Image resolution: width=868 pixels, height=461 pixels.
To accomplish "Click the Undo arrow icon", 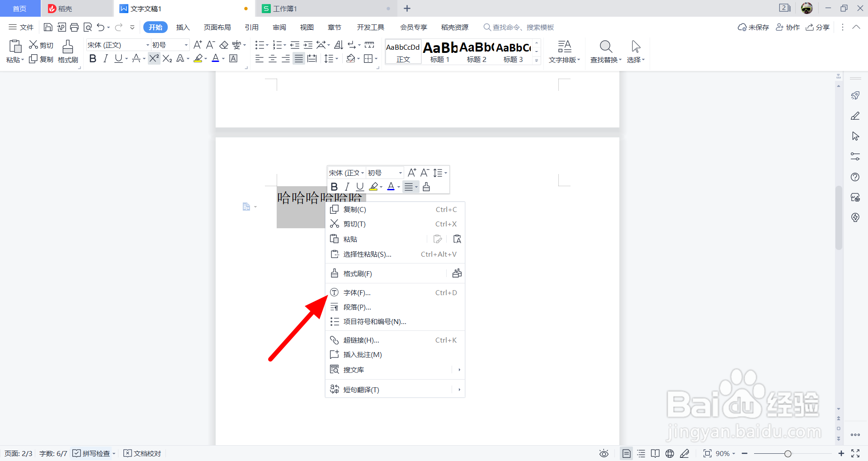I will point(100,27).
